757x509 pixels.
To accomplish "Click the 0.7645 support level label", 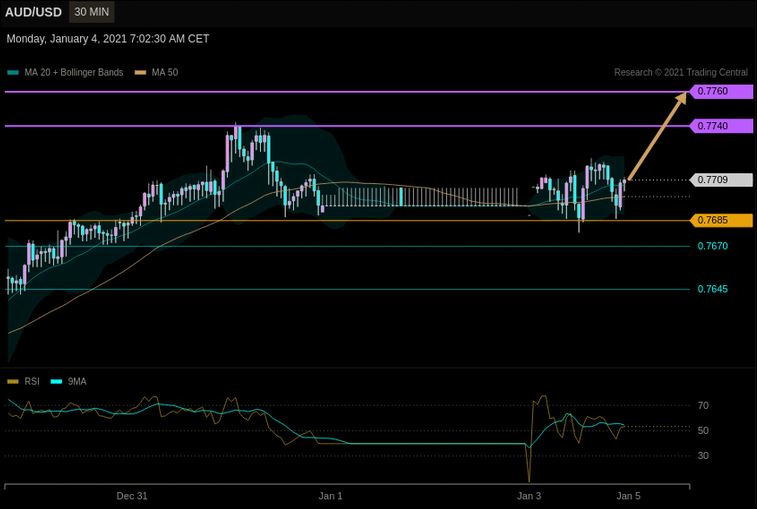I will point(713,289).
